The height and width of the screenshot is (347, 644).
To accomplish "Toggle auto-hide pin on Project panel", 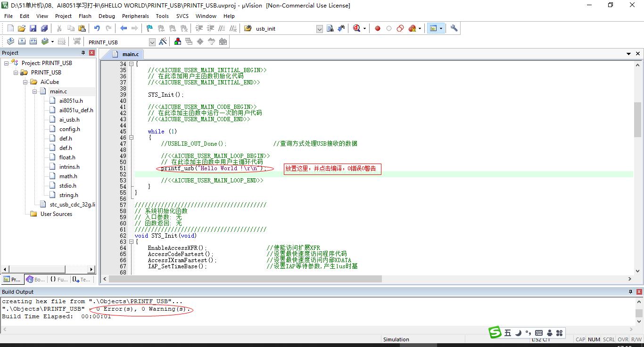I will point(83,53).
